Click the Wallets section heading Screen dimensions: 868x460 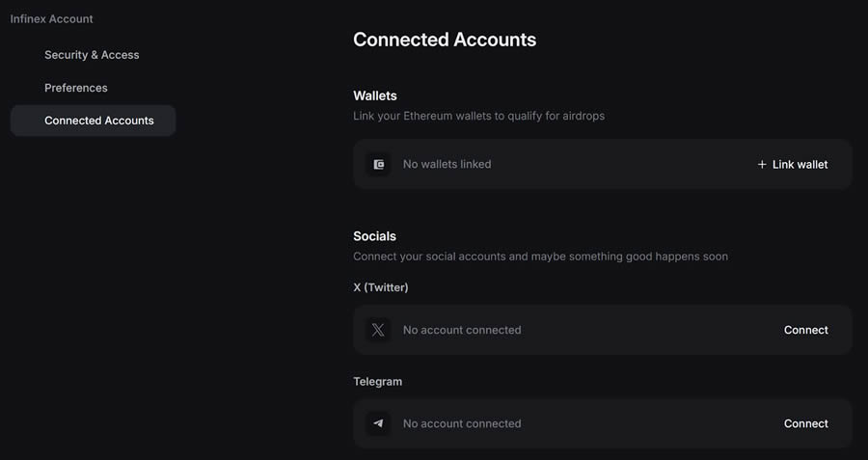(375, 95)
